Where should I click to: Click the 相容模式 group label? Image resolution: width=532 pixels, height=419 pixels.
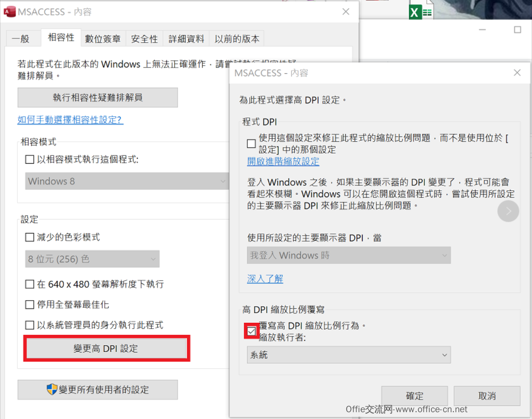coord(38,142)
